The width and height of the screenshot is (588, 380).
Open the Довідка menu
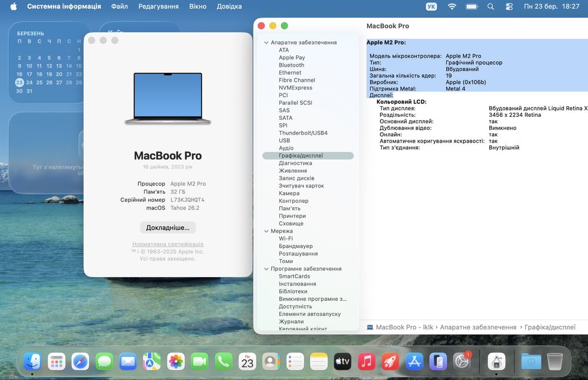pyautogui.click(x=229, y=6)
